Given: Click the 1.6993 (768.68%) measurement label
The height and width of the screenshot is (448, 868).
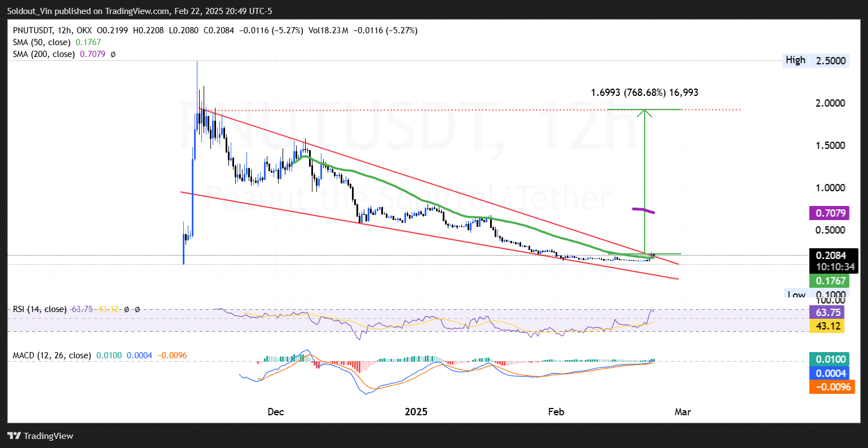Looking at the screenshot, I should click(645, 93).
